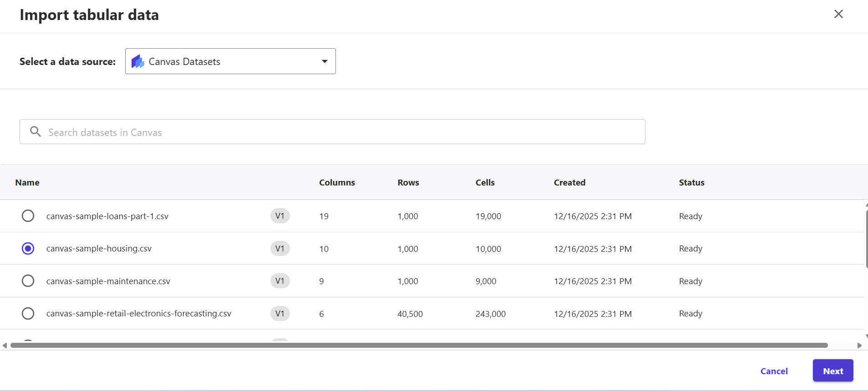
Task: Click the created date in loans-part-1 row
Action: (593, 216)
